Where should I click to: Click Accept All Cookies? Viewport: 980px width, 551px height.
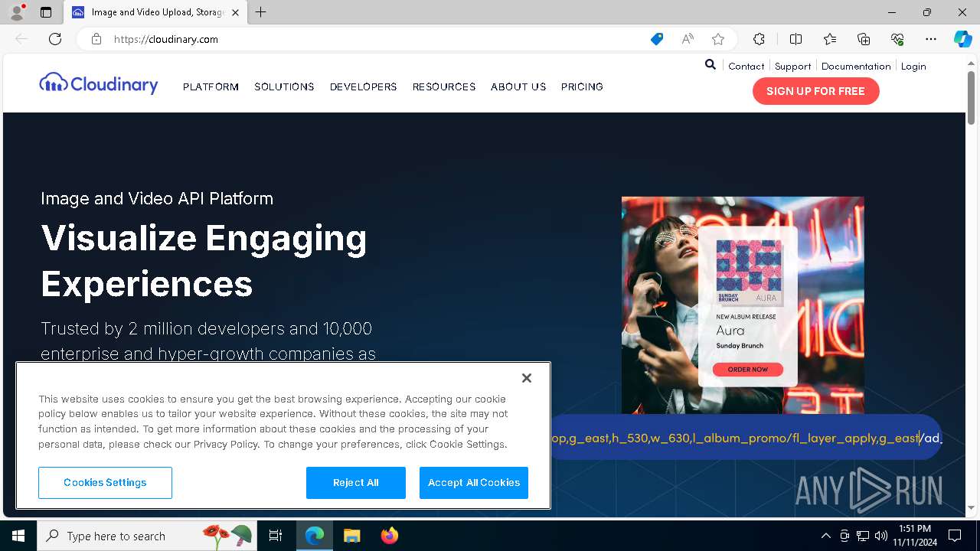[474, 483]
